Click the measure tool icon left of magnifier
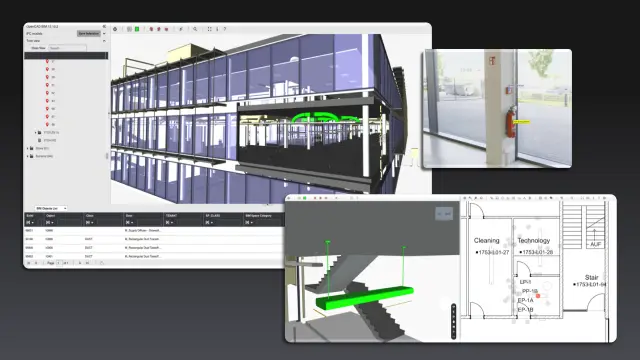The width and height of the screenshot is (640, 360). click(181, 29)
